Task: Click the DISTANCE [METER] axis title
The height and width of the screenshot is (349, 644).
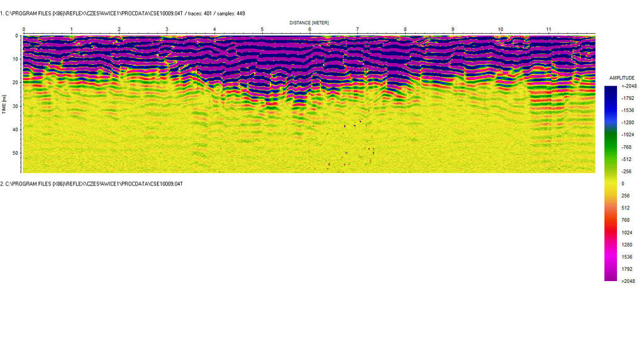Action: [x=309, y=23]
